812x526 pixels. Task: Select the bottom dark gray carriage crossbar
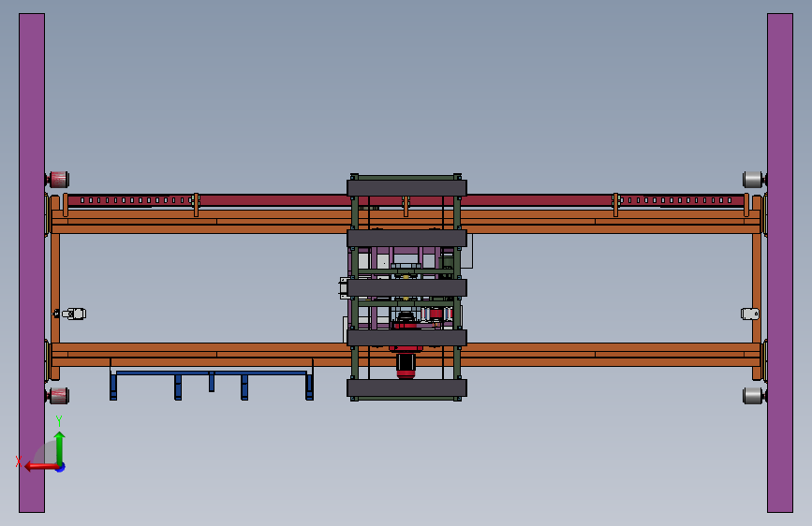click(406, 387)
